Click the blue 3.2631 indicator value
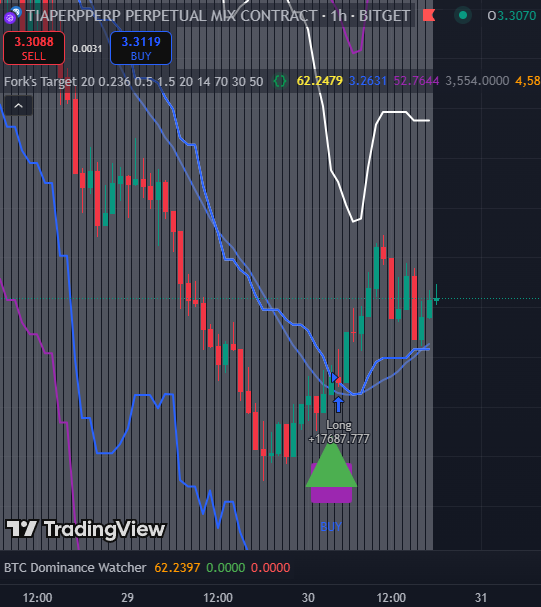 pos(368,81)
